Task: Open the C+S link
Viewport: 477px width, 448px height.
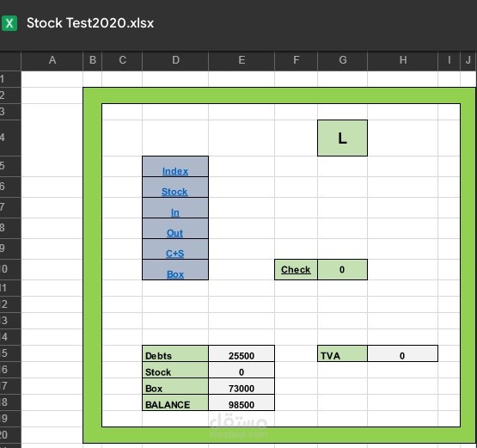Action: (x=175, y=254)
